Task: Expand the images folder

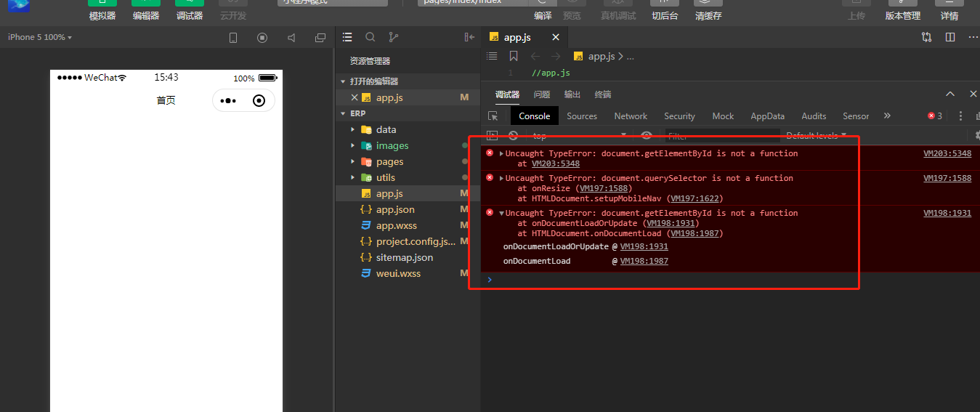Action: pyautogui.click(x=352, y=145)
